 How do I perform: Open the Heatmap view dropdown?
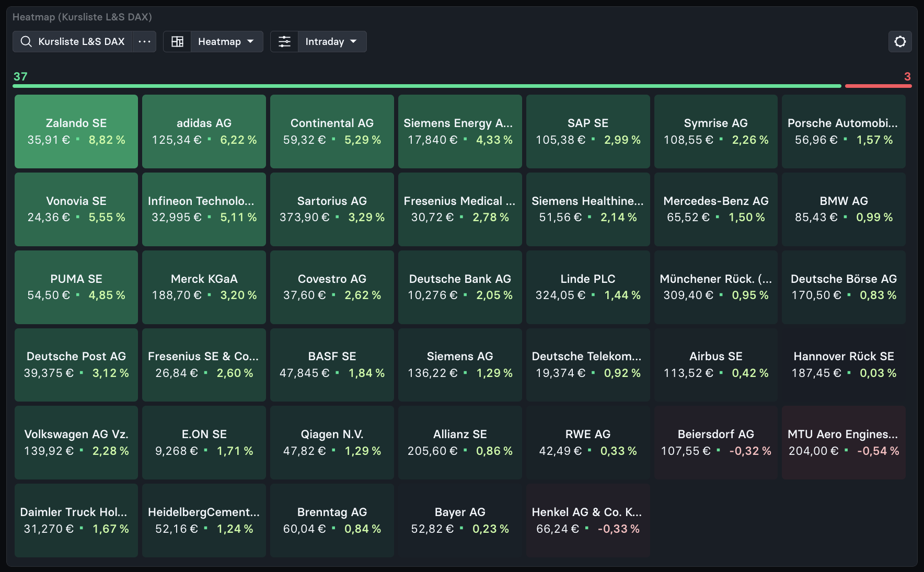[226, 41]
